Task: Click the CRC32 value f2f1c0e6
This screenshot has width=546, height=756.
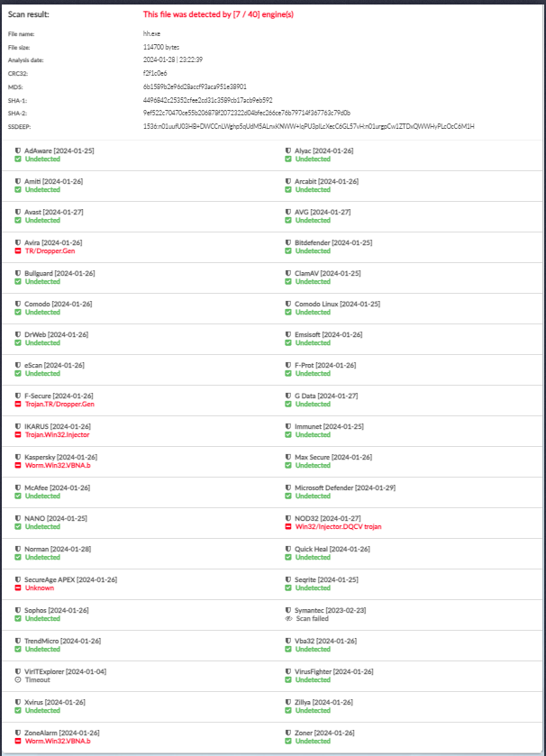Action: point(155,73)
